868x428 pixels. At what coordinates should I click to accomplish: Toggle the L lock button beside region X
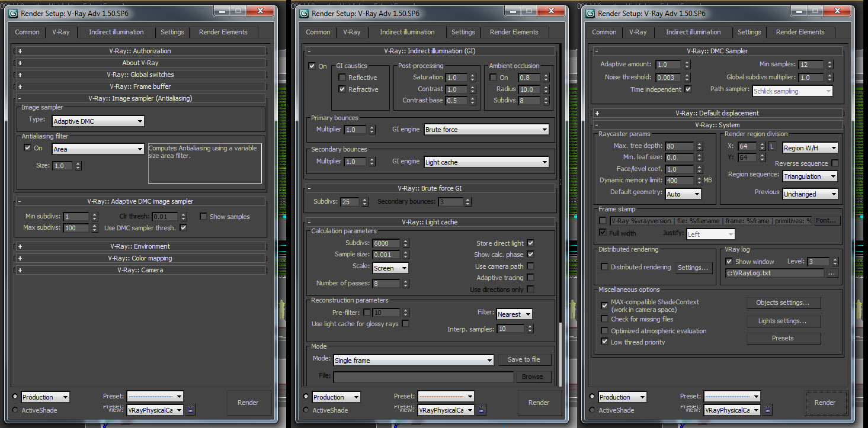772,146
